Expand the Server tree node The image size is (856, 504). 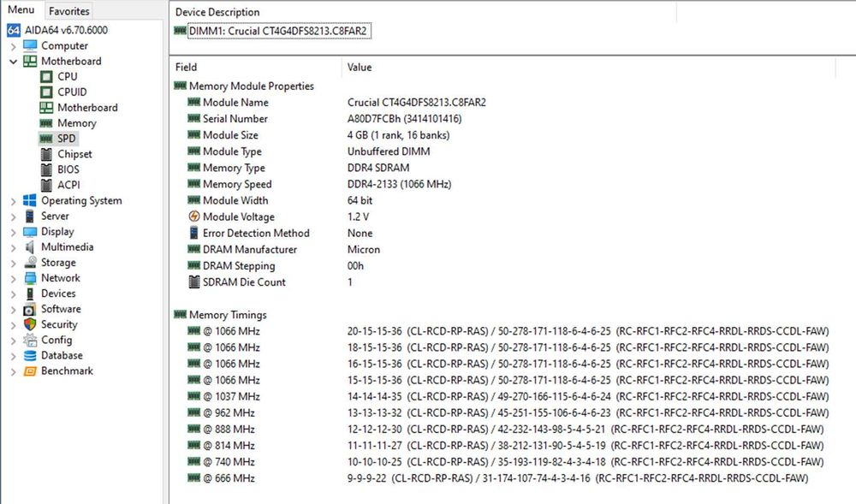pos(14,216)
